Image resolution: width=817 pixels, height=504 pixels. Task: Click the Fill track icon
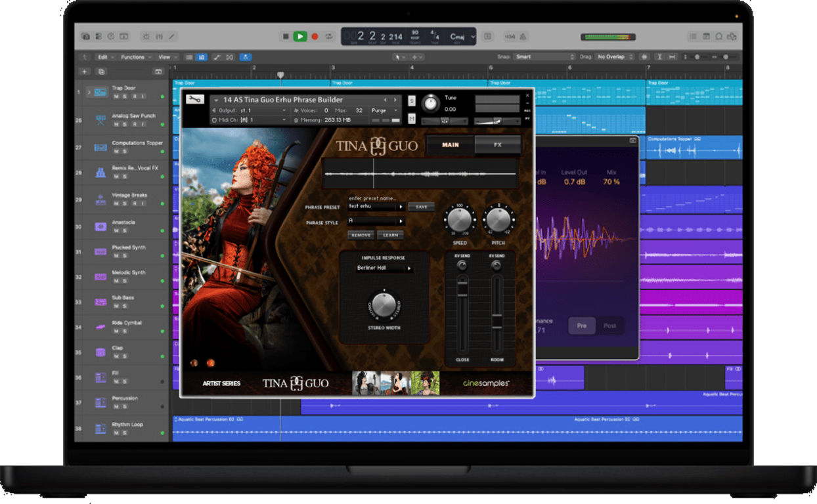(100, 377)
